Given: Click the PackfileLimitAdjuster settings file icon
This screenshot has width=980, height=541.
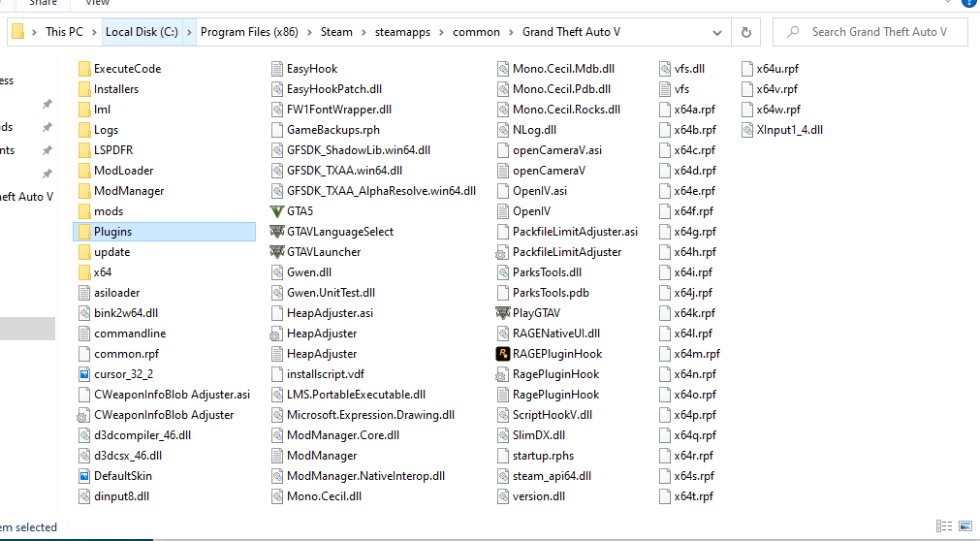Looking at the screenshot, I should click(x=502, y=252).
